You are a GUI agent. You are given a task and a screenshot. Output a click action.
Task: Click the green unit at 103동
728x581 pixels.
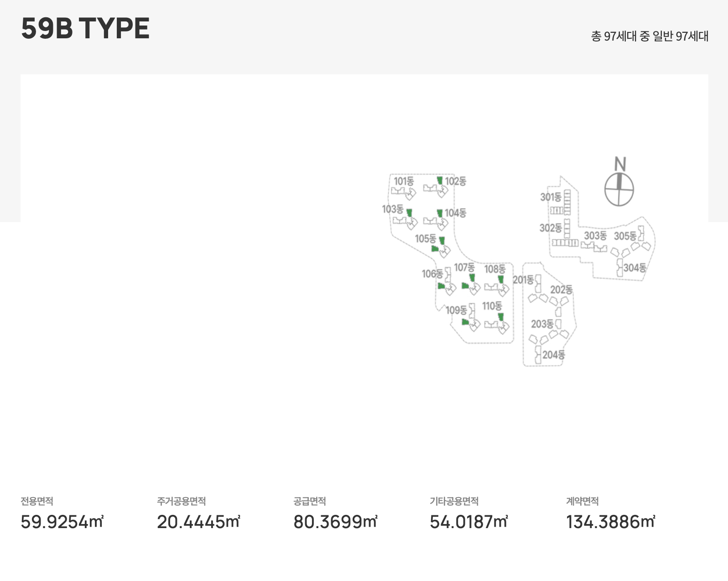click(x=409, y=213)
